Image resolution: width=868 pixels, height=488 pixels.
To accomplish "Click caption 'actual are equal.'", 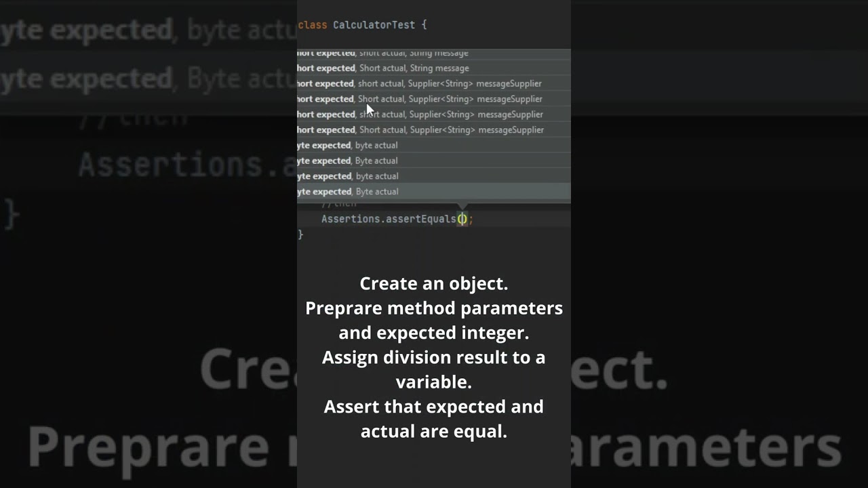I will click(x=434, y=431).
